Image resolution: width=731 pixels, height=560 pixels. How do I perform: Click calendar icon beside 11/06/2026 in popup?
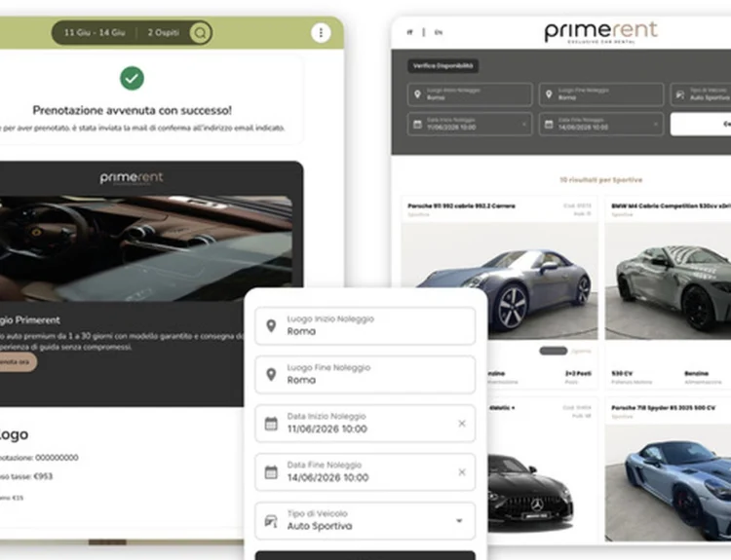(271, 424)
